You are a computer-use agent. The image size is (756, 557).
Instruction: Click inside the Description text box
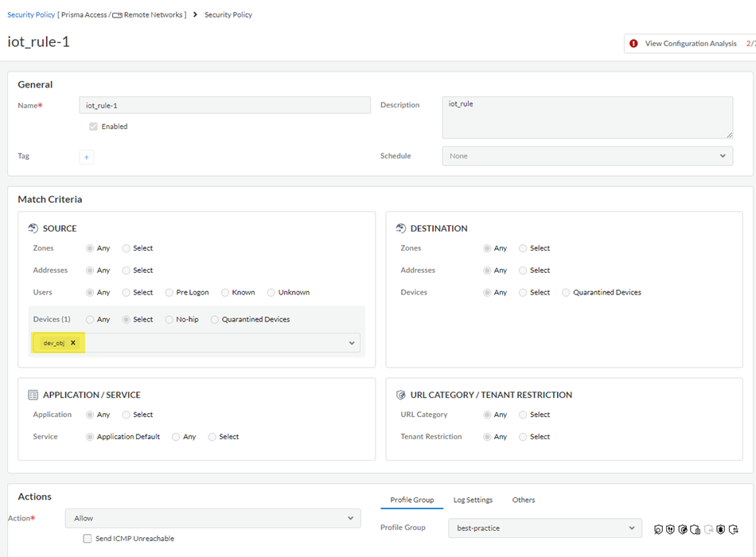[586, 118]
